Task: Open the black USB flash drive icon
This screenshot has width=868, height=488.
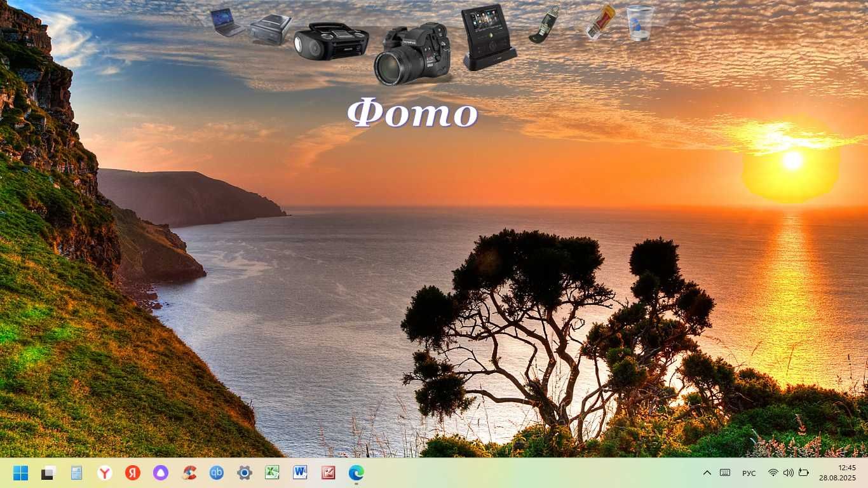Action: pos(544,25)
